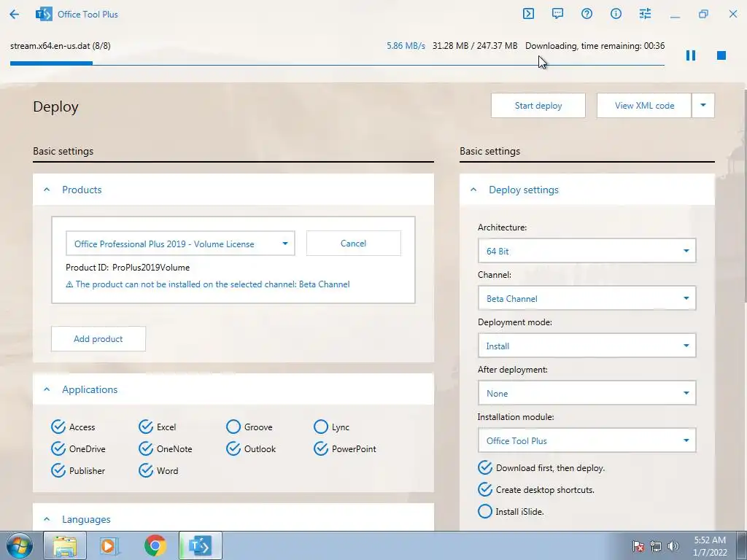Open the feedback chat bubble icon

tap(557, 14)
